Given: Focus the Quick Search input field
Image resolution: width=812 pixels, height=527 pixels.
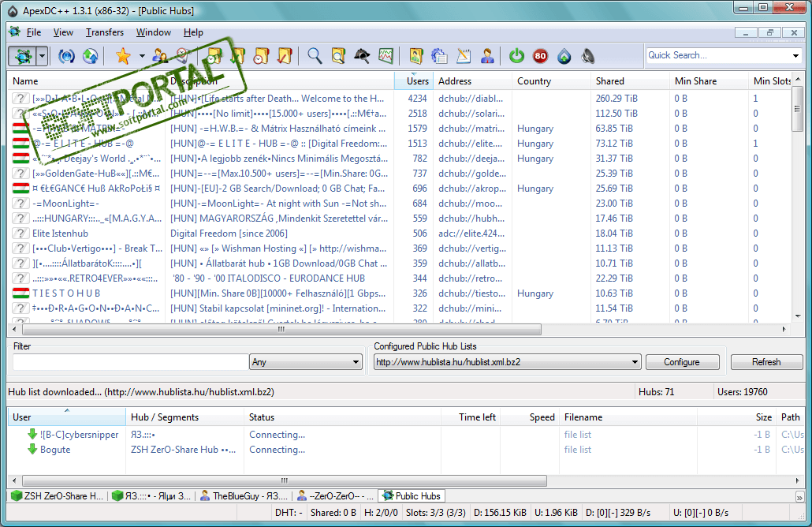Looking at the screenshot, I should click(x=717, y=55).
